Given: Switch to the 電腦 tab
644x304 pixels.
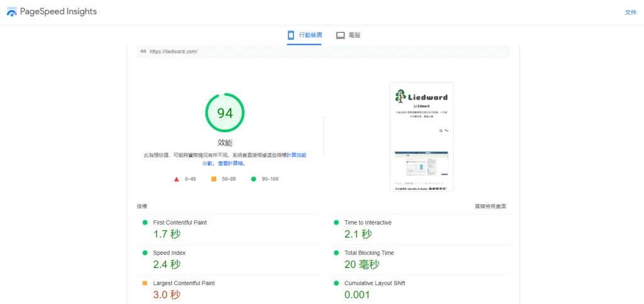Looking at the screenshot, I should click(348, 35).
